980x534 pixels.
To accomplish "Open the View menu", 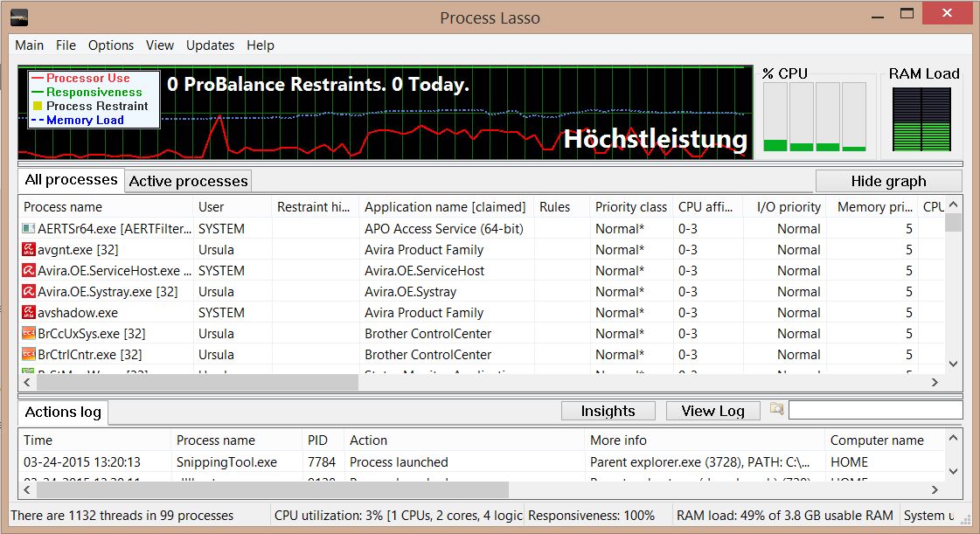I will pyautogui.click(x=160, y=45).
